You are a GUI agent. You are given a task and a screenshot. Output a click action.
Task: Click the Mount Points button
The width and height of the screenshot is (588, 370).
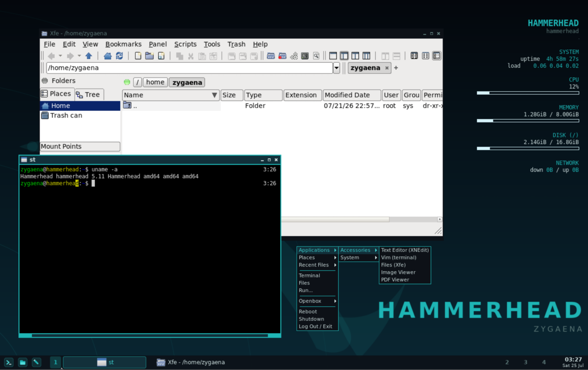click(x=80, y=147)
